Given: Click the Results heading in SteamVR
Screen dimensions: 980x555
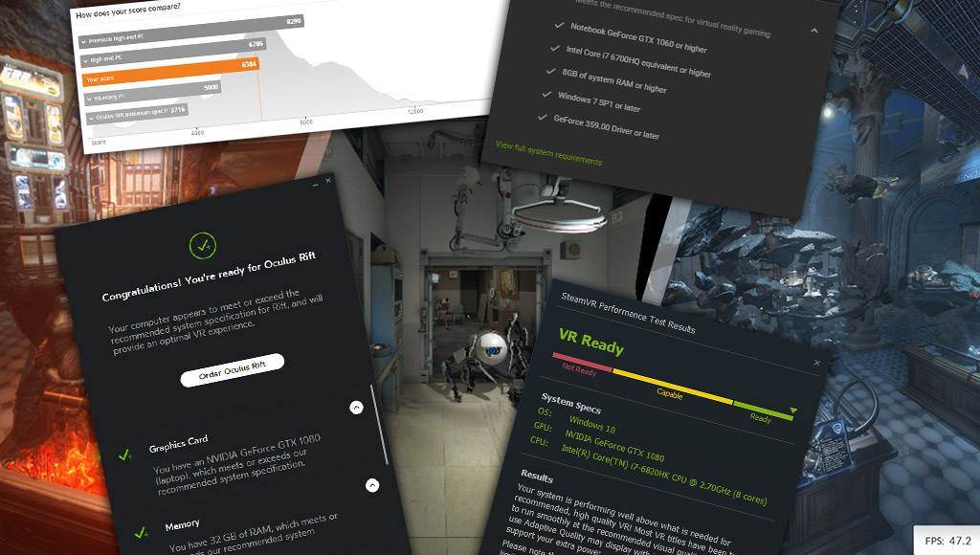Looking at the screenshot, I should (537, 477).
